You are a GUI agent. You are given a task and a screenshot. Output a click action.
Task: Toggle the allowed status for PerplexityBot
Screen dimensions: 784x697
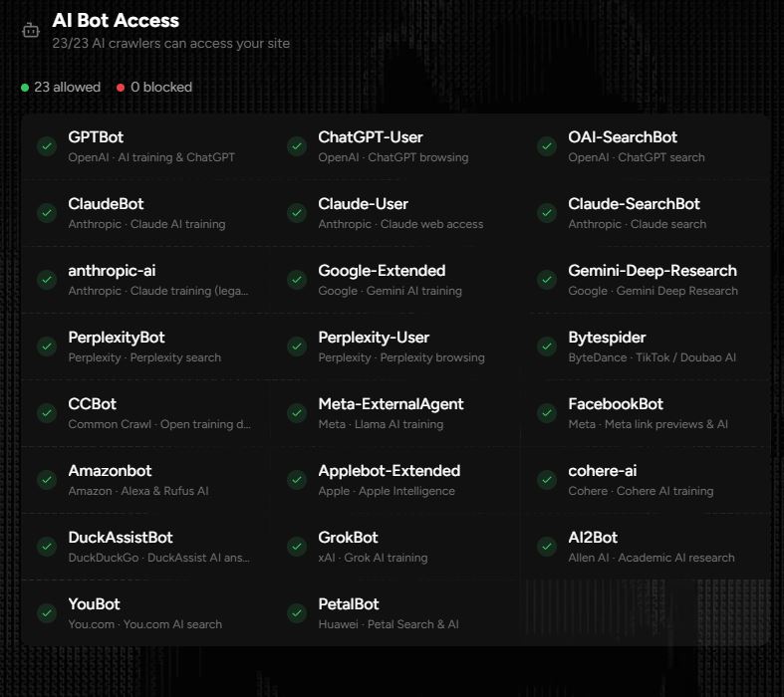coord(47,347)
